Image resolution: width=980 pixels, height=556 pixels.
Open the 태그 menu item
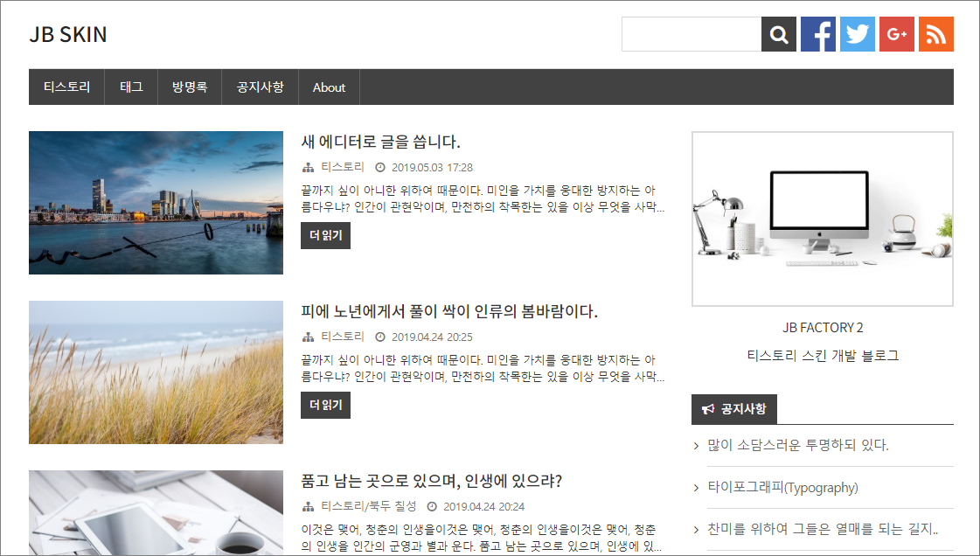(x=131, y=87)
